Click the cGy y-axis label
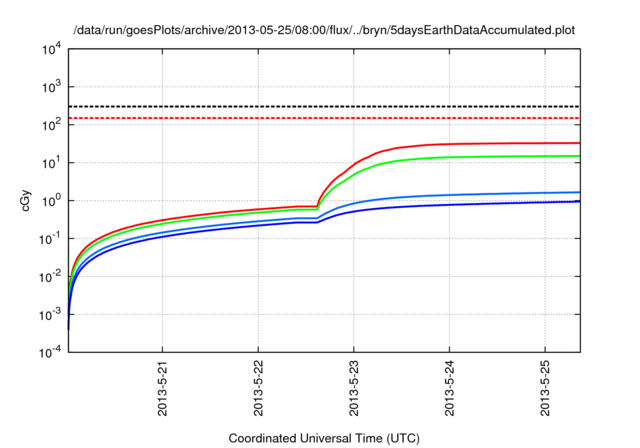640x448 pixels. 25,201
